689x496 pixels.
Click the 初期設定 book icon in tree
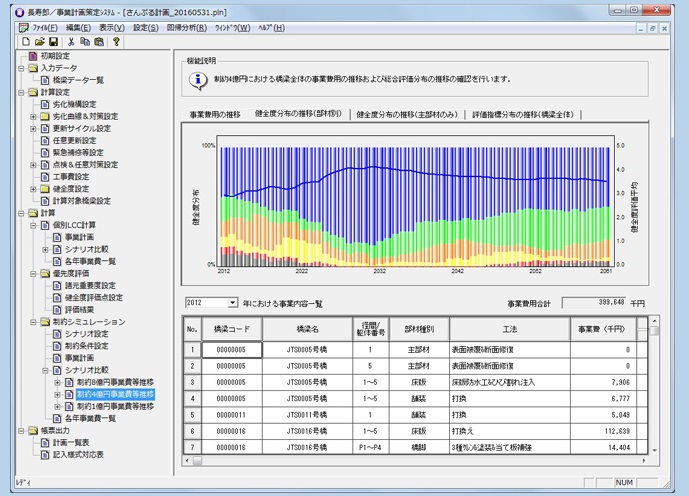click(x=33, y=56)
